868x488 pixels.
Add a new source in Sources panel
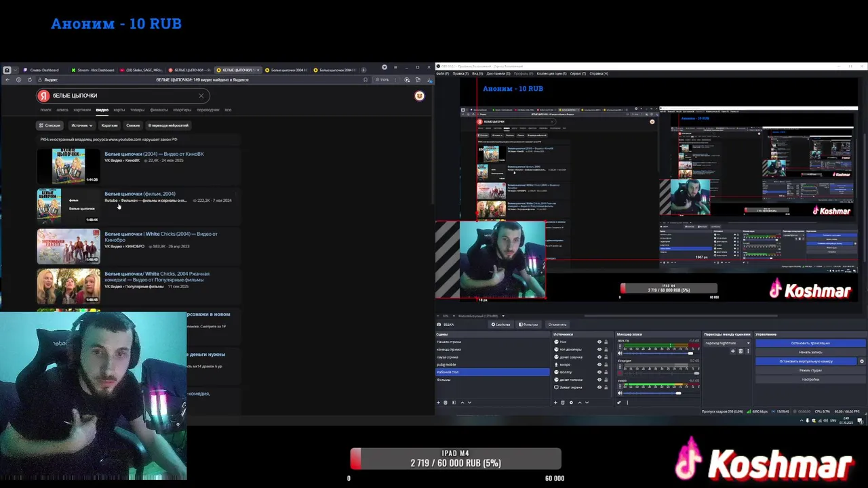(x=555, y=402)
